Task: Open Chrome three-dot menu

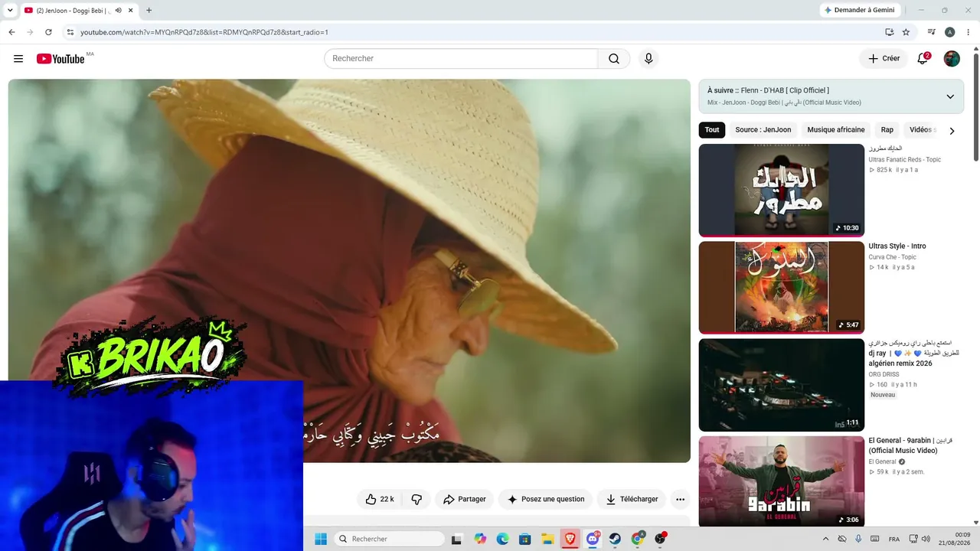Action: tap(969, 32)
